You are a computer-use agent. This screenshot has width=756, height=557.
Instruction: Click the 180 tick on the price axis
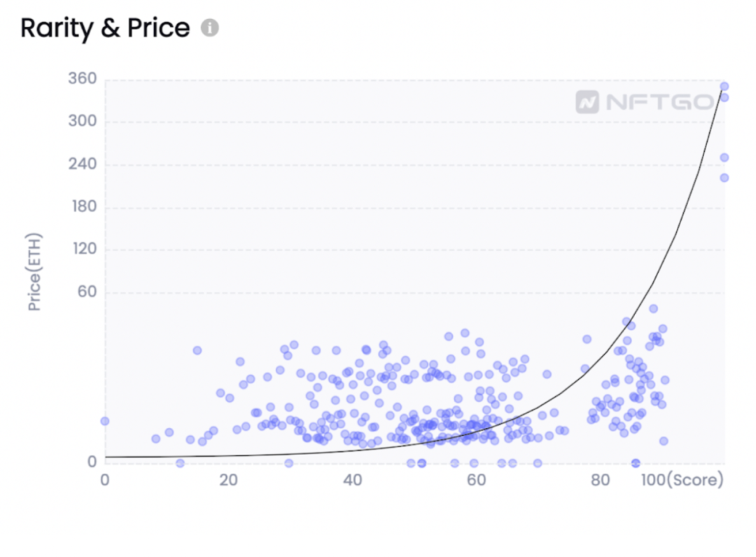pos(85,206)
